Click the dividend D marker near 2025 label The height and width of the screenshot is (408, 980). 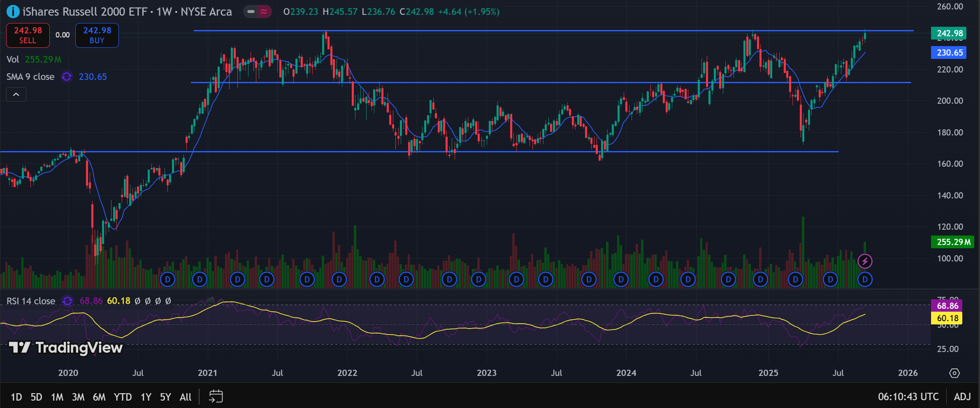click(x=760, y=280)
